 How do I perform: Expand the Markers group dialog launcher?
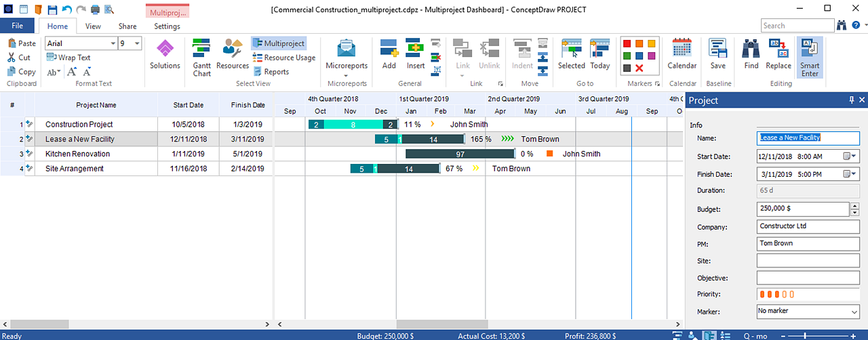tap(657, 84)
